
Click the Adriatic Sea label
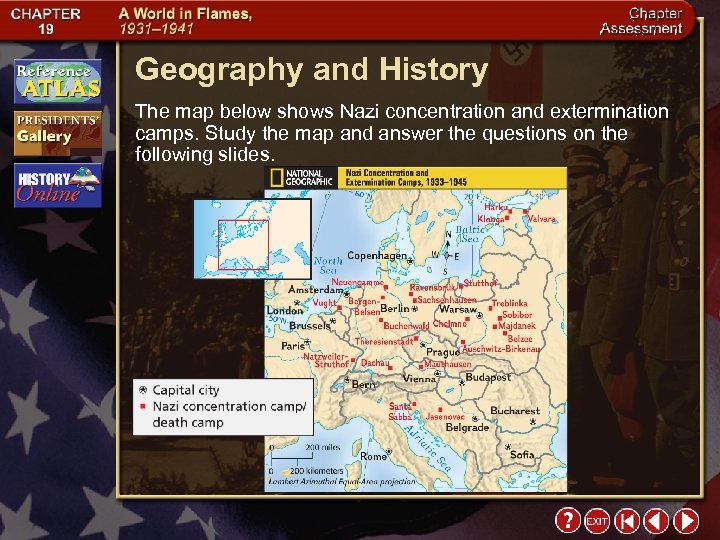[427, 448]
